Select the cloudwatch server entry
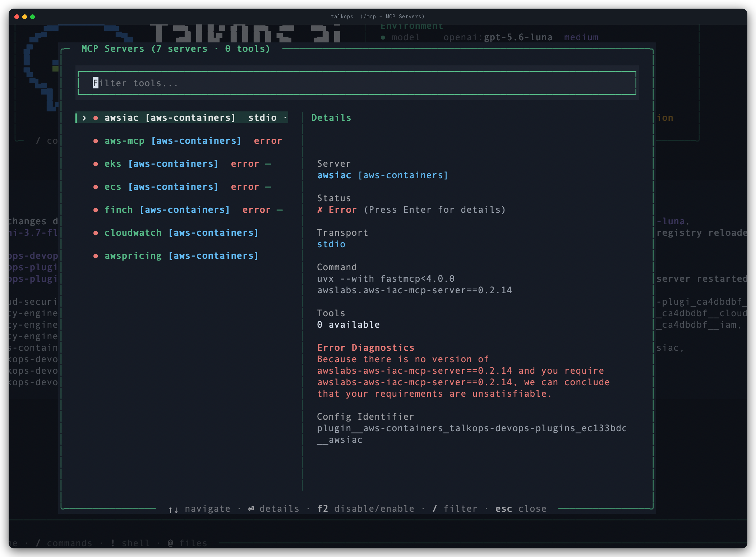This screenshot has width=756, height=557. click(182, 233)
